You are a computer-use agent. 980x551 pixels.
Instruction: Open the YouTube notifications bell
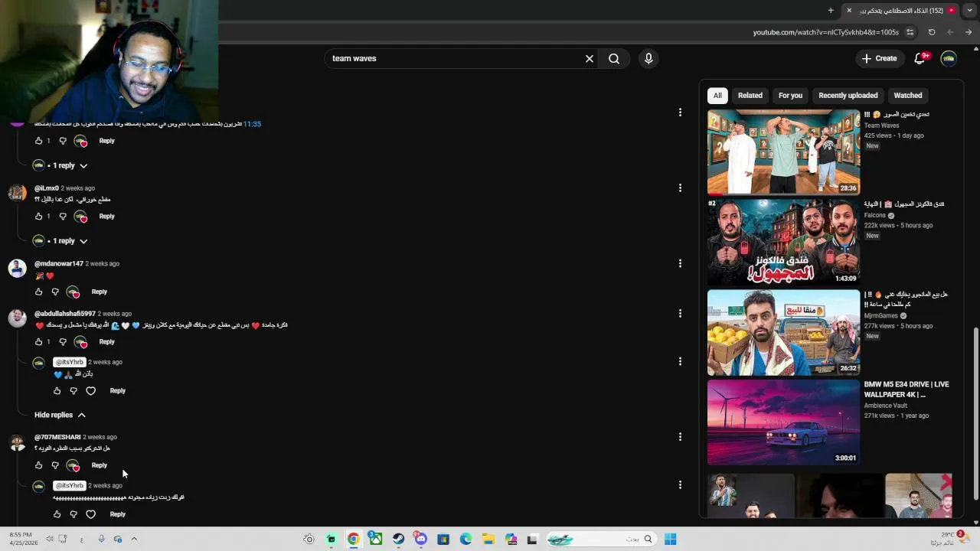tap(920, 58)
